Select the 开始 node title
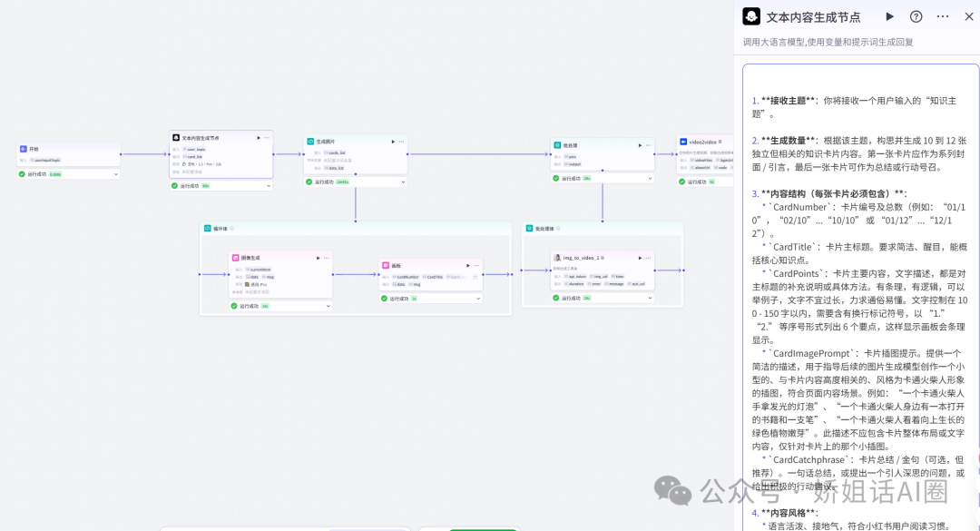 34,149
